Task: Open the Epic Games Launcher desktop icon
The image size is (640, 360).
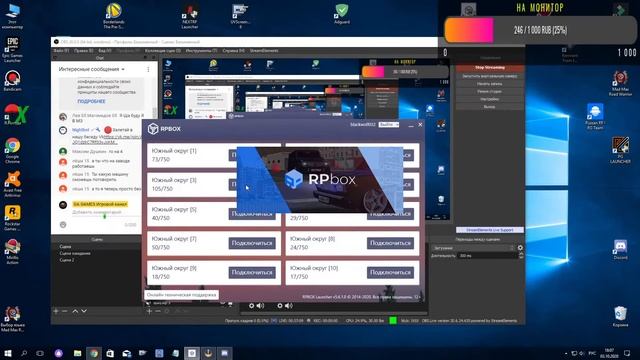Action: (x=13, y=50)
